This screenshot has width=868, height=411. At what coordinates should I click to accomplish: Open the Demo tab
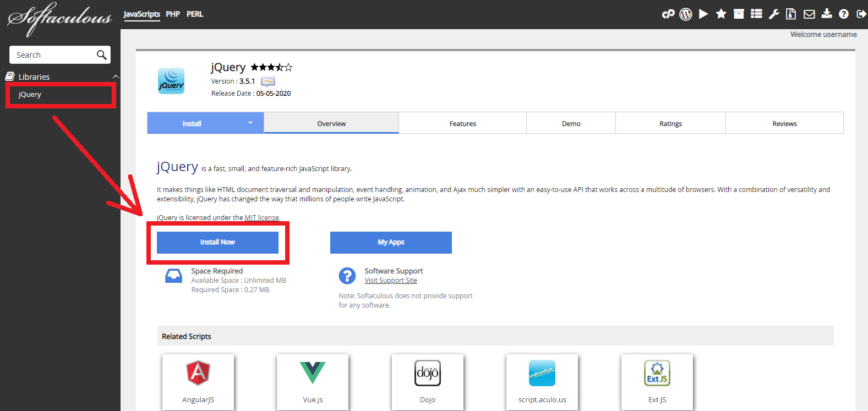[571, 123]
